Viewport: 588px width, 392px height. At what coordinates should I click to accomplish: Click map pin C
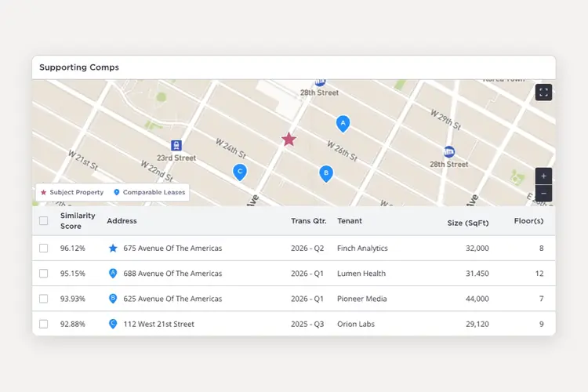click(240, 172)
